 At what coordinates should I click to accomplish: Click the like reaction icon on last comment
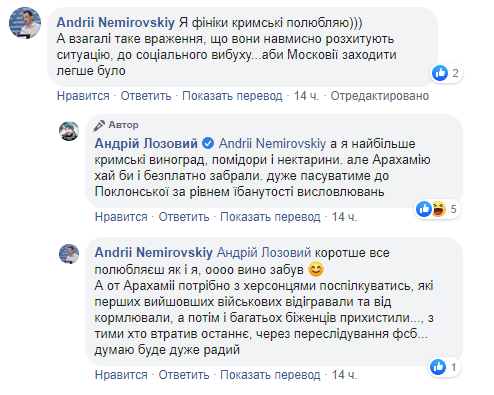click(x=438, y=367)
